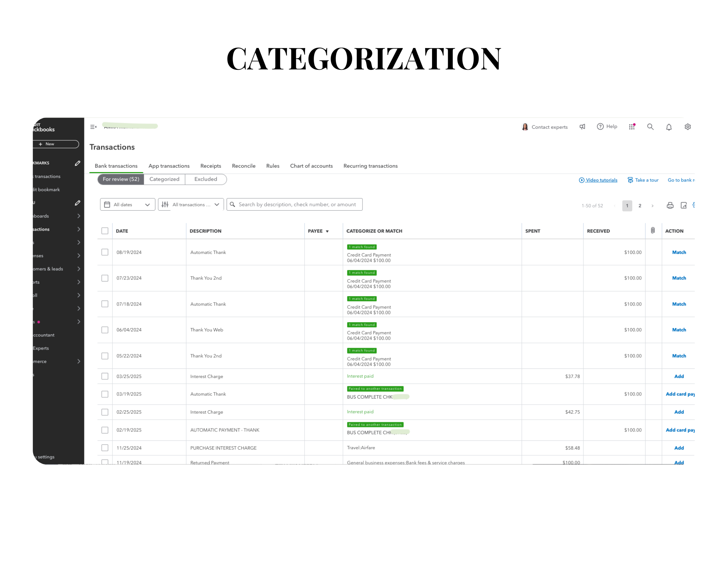Open the settings gear icon

click(x=688, y=127)
